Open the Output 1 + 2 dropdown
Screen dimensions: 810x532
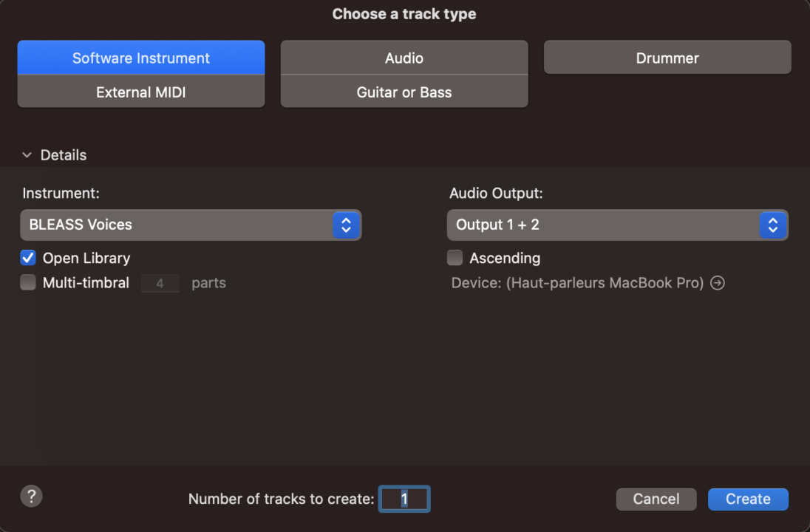click(603, 225)
